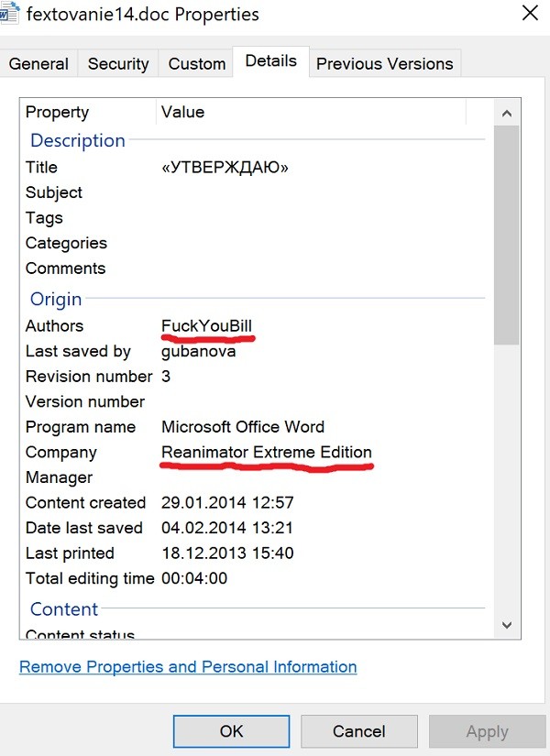550x756 pixels.
Task: Click the Content section header
Action: [64, 609]
